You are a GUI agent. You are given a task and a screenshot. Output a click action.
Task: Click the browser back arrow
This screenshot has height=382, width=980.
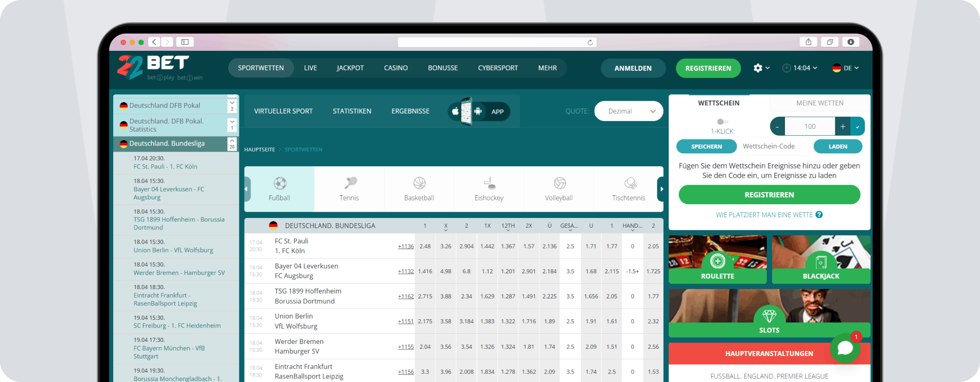point(154,42)
